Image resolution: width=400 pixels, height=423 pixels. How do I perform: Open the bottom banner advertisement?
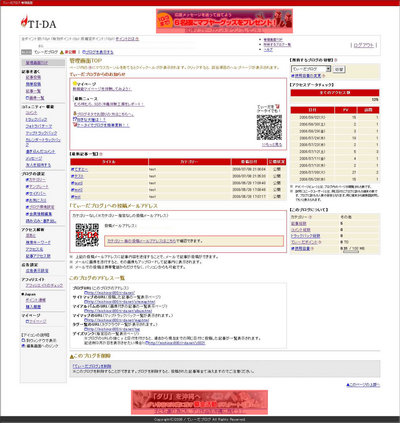pyautogui.click(x=199, y=402)
